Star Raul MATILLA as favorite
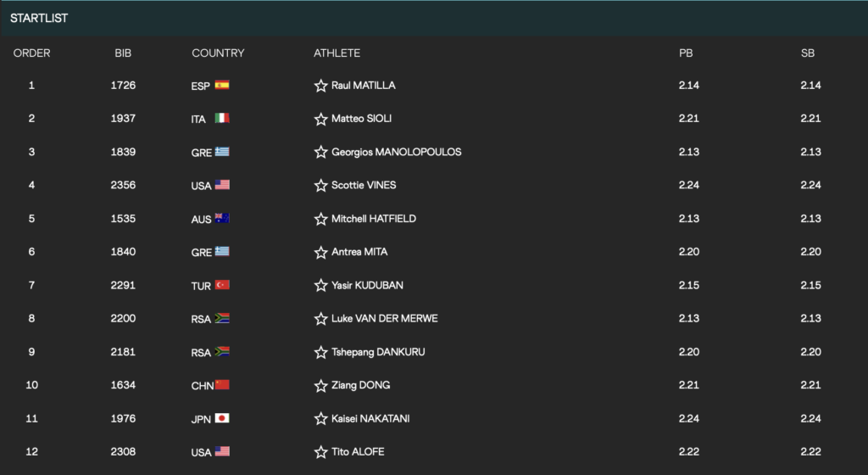The image size is (868, 475). [320, 86]
